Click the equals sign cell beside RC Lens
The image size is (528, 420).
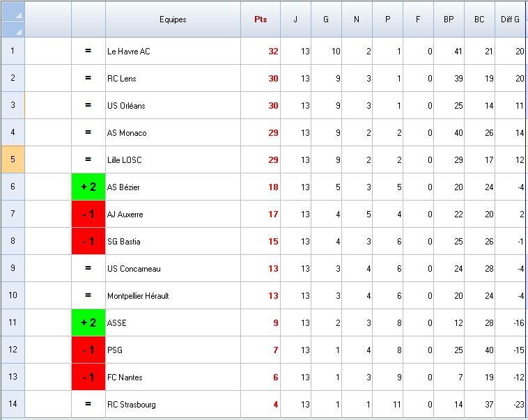(x=88, y=78)
